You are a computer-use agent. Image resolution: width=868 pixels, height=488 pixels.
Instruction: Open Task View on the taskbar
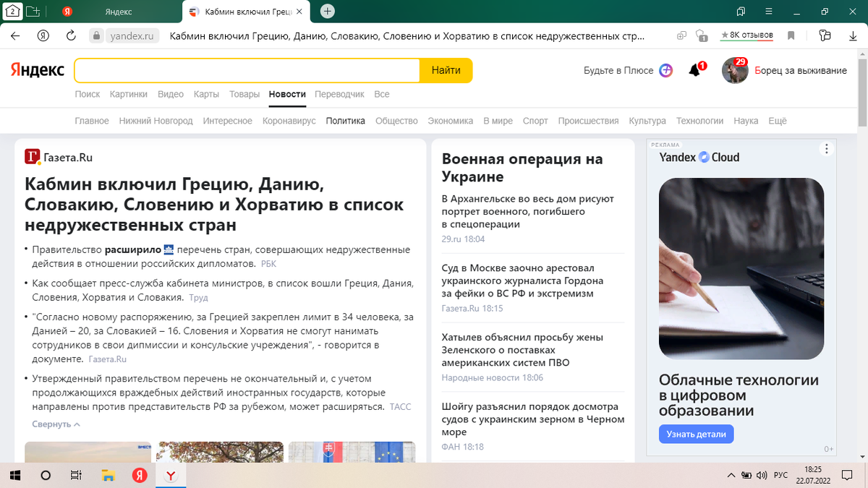click(76, 475)
